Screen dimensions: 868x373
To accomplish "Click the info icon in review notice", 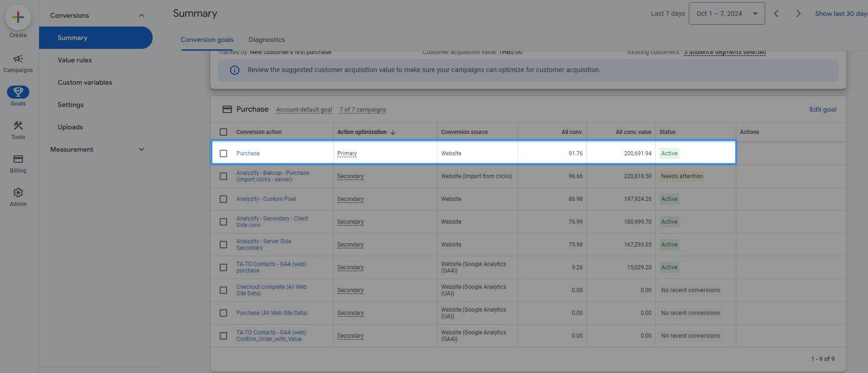I will (x=235, y=70).
